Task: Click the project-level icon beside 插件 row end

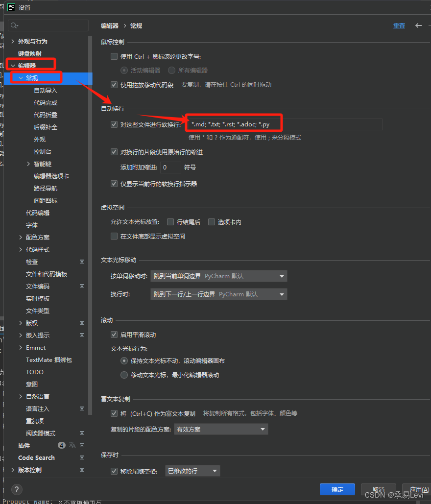Action: pos(82,445)
